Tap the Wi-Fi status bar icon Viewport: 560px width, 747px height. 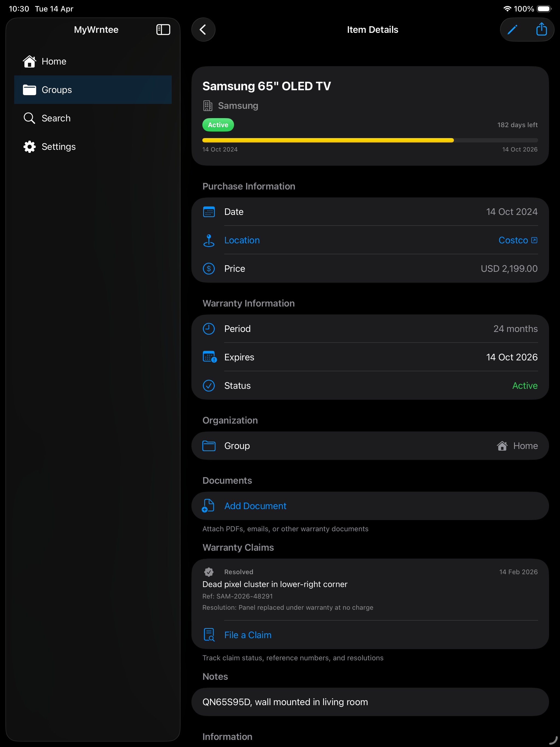click(x=507, y=9)
